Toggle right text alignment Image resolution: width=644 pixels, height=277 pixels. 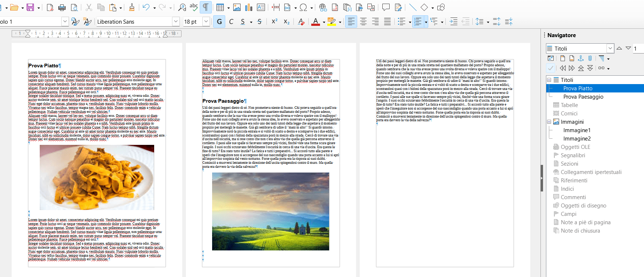pos(375,22)
